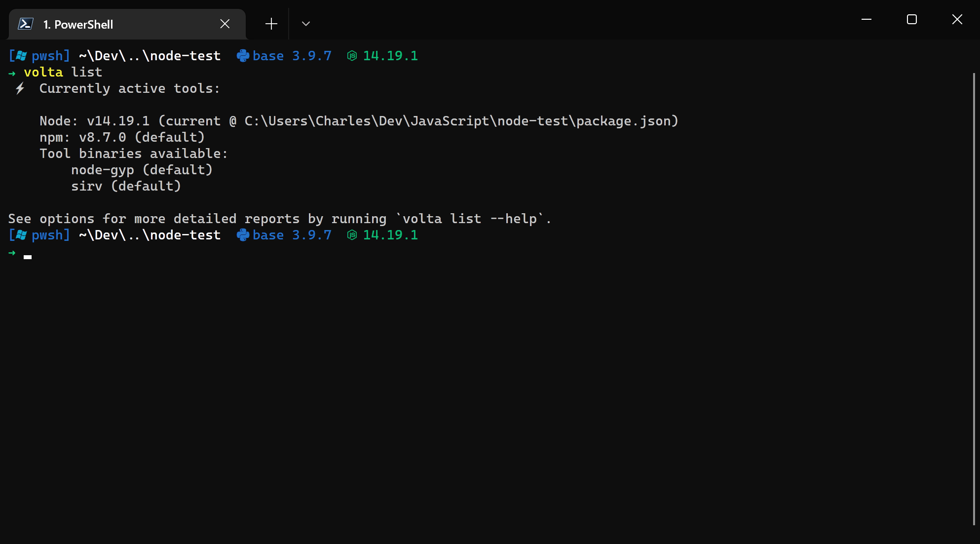
Task: Click the Node.js icon in bottom prompt
Action: coord(352,235)
